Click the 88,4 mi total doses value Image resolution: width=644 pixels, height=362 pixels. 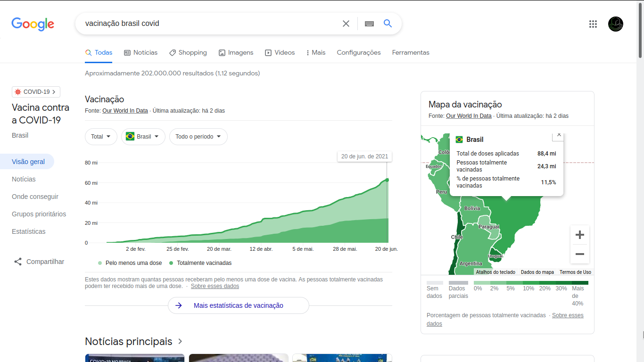(x=547, y=154)
